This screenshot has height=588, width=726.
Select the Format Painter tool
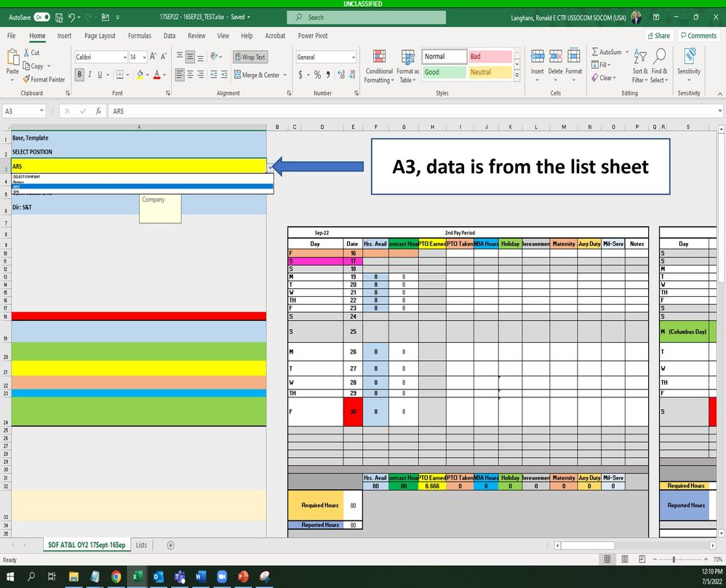(44, 79)
